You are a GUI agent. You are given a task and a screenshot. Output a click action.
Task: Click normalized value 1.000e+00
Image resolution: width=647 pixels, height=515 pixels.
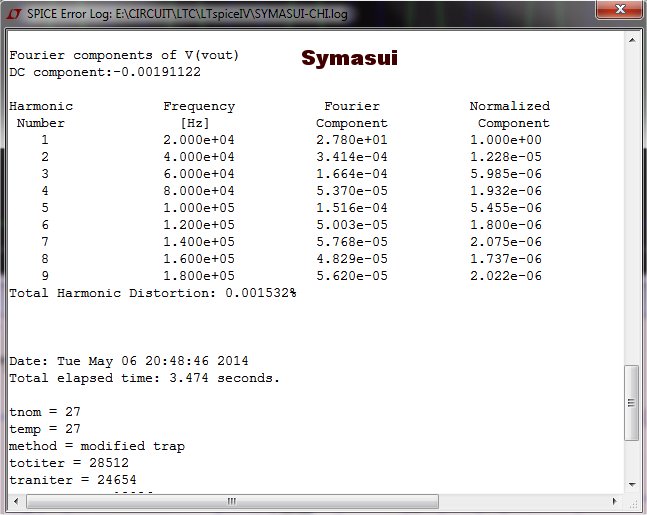(505, 140)
